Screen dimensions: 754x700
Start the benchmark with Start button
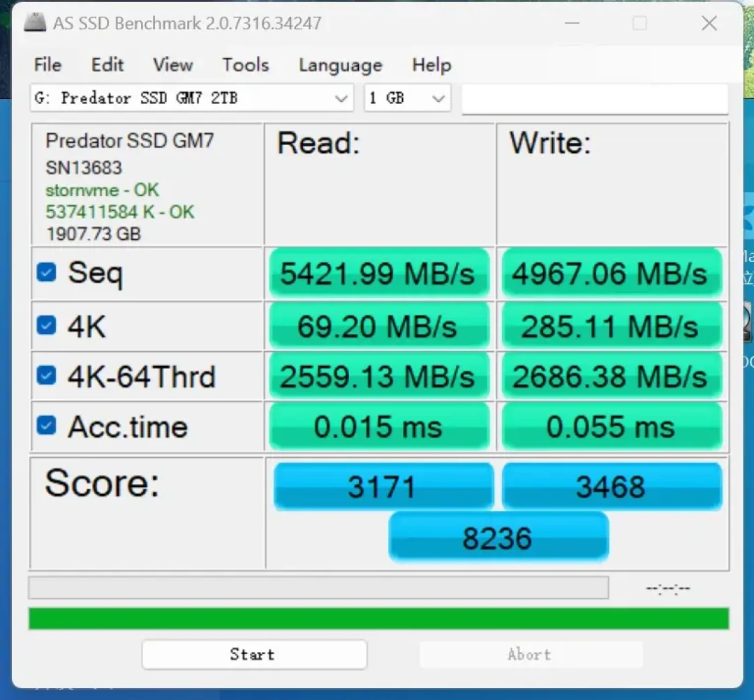click(254, 655)
